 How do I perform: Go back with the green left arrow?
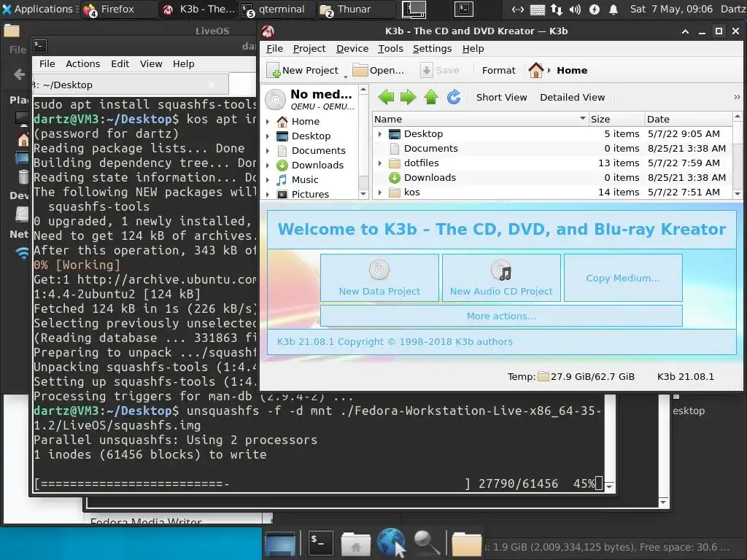tap(386, 97)
